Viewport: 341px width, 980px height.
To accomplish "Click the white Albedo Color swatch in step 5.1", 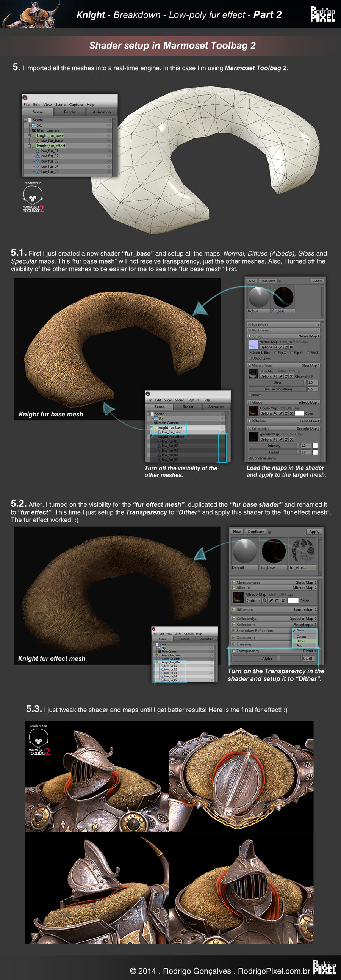I will 300,413.
